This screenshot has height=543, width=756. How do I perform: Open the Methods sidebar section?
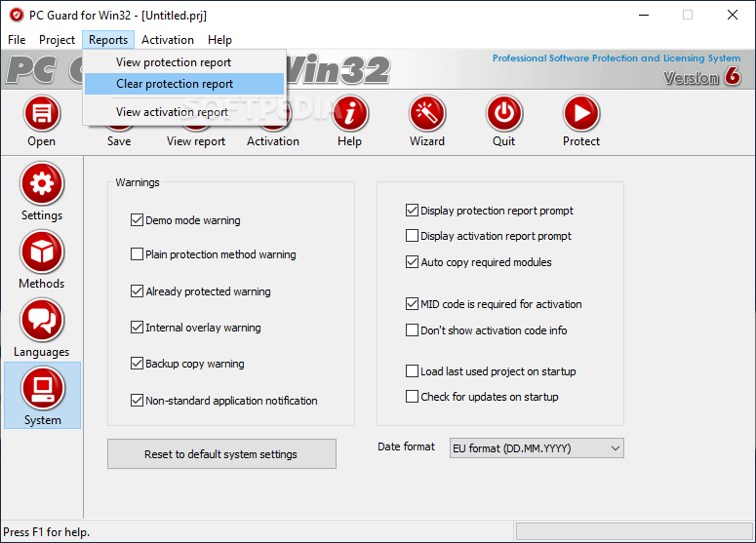coord(42,259)
